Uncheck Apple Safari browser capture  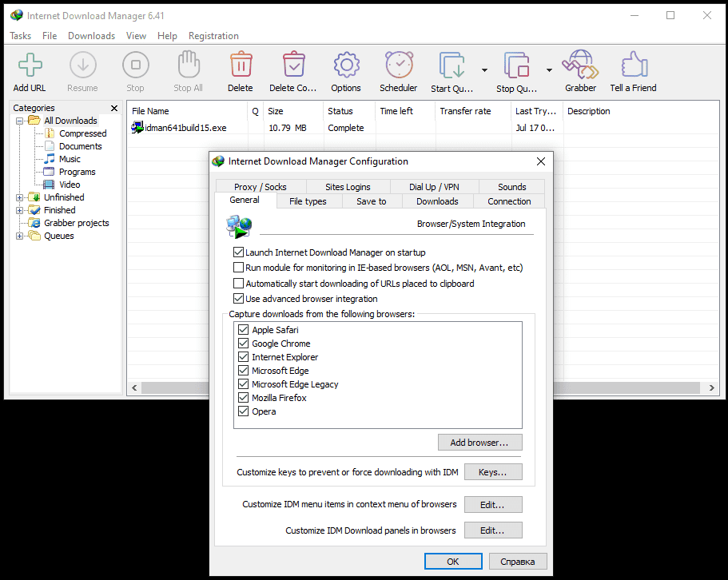(x=243, y=329)
